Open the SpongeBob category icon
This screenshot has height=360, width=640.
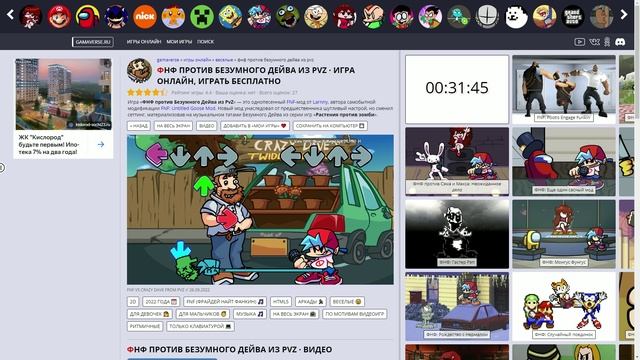click(230, 17)
